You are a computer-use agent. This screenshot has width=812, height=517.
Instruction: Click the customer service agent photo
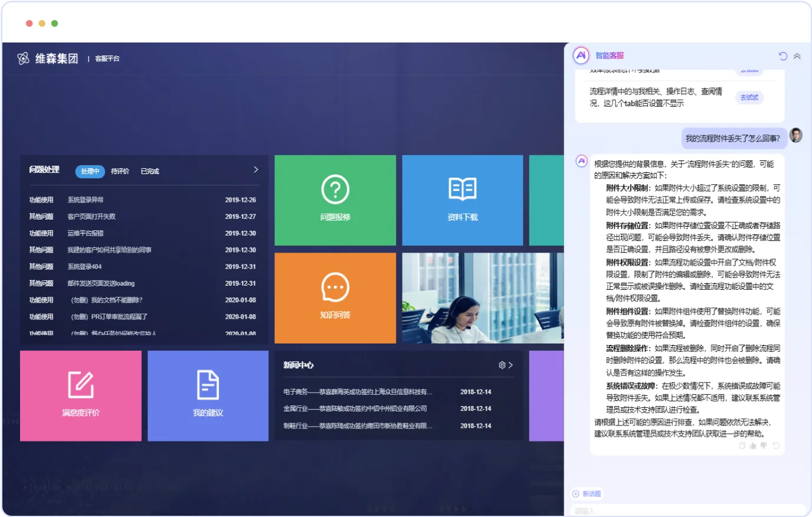pos(483,298)
